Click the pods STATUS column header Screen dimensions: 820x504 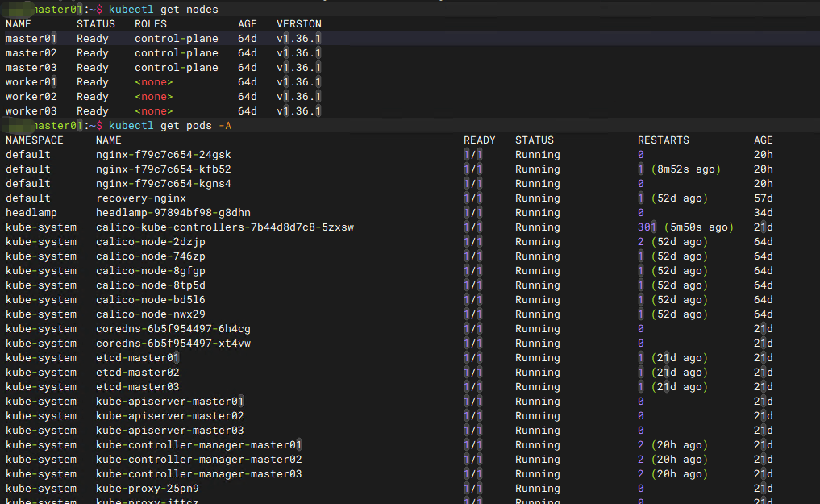(535, 140)
